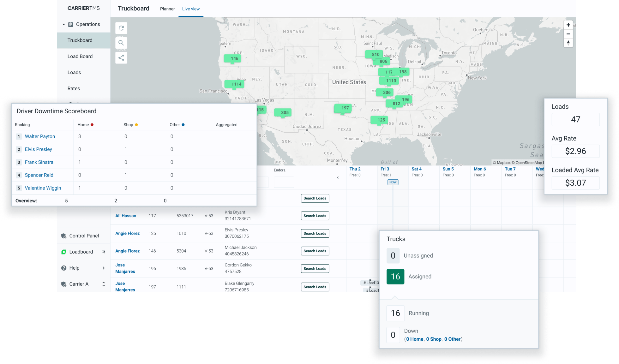This screenshot has width=619, height=364.
Task: Select the NOW marker on the timeline
Action: (x=393, y=182)
